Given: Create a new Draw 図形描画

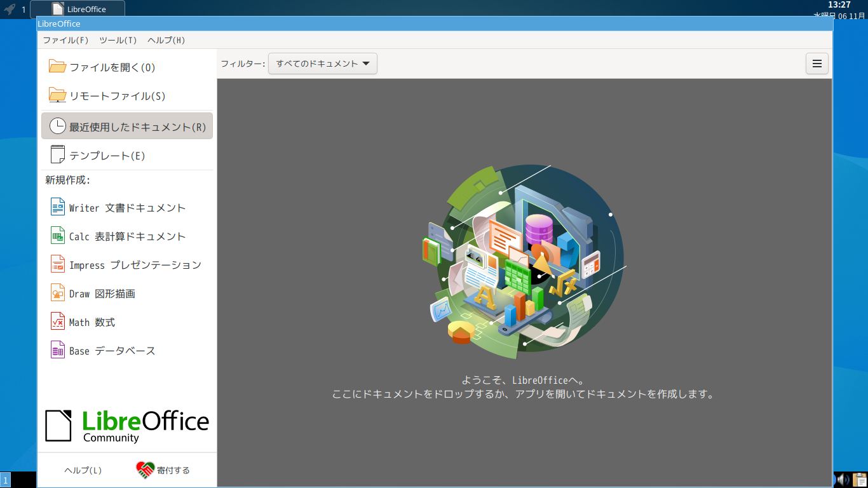Looking at the screenshot, I should coord(127,294).
